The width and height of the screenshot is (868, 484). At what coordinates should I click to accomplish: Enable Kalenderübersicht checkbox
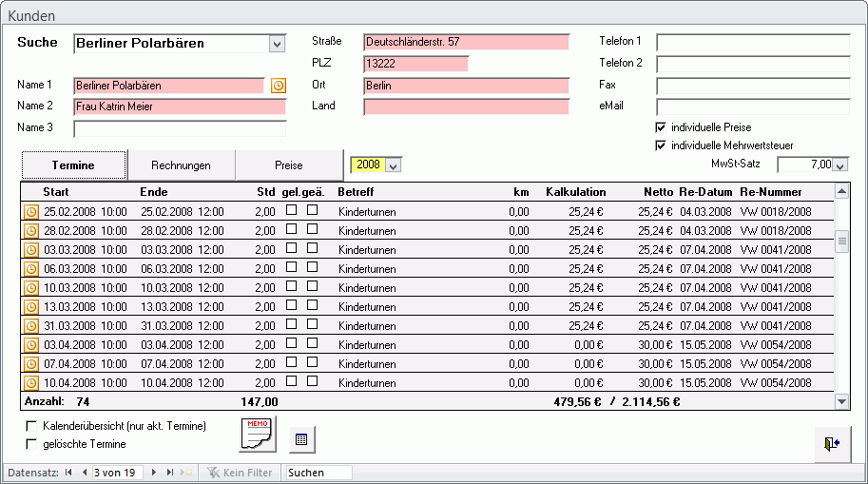click(x=31, y=426)
